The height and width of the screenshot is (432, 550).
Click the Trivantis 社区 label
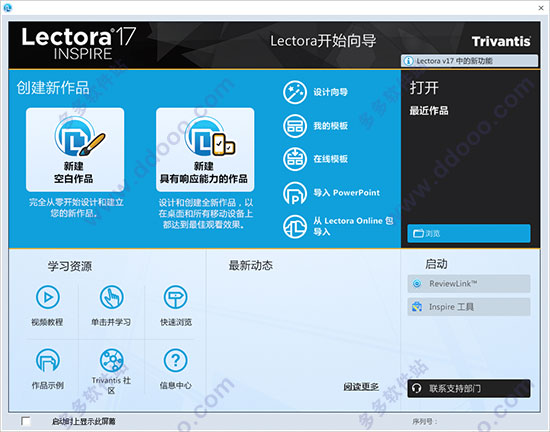pos(111,385)
